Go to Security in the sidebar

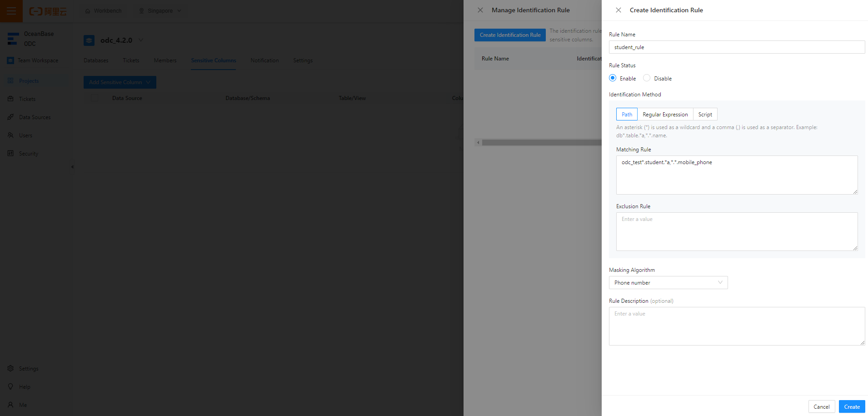(x=29, y=154)
